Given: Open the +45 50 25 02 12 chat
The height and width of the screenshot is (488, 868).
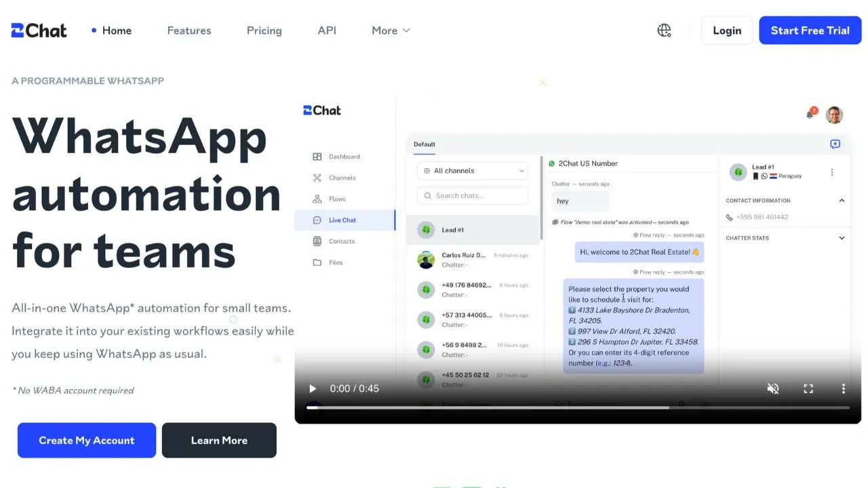Looking at the screenshot, I should [473, 380].
